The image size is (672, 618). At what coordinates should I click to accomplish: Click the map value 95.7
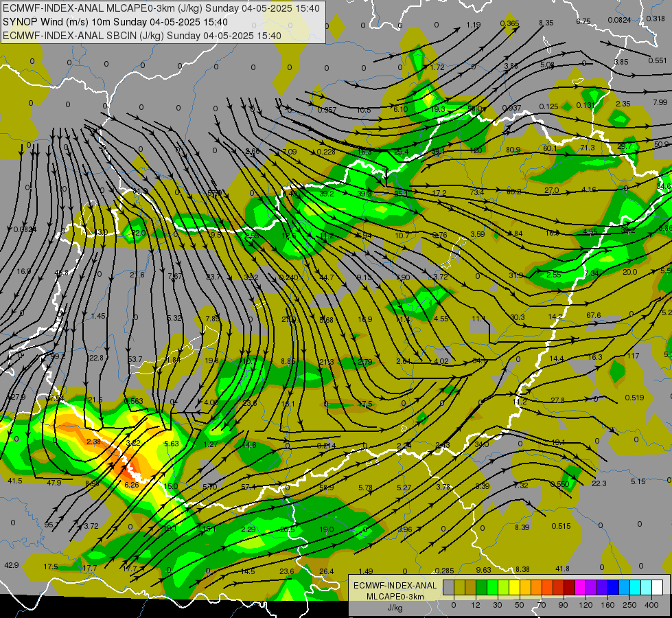(52, 525)
